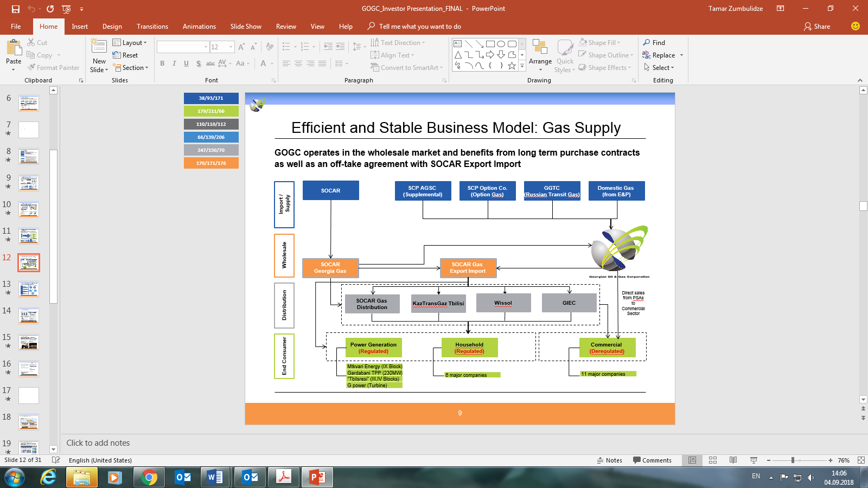
Task: Click the Ribbon Display Options icon
Action: (x=780, y=9)
